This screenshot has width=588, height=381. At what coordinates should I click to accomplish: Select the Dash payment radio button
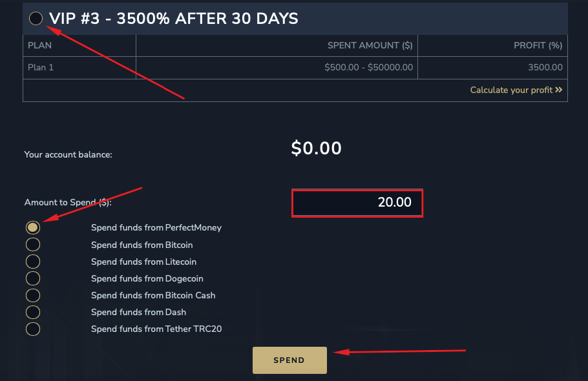click(x=33, y=312)
